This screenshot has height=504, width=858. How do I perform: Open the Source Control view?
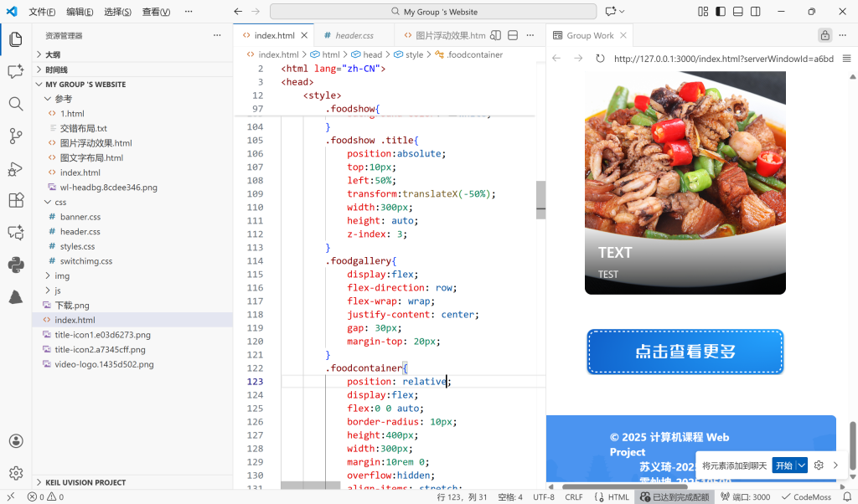point(15,136)
